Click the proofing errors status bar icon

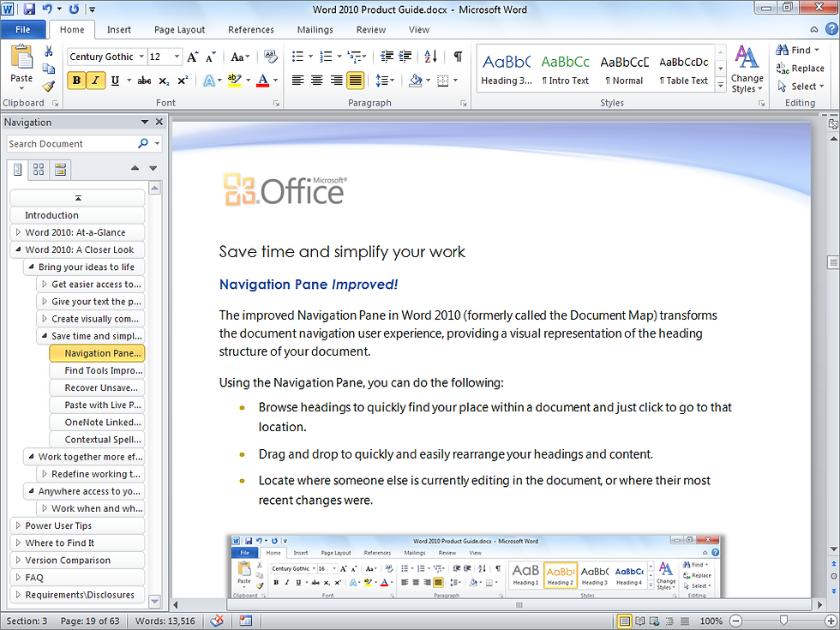pos(216,621)
